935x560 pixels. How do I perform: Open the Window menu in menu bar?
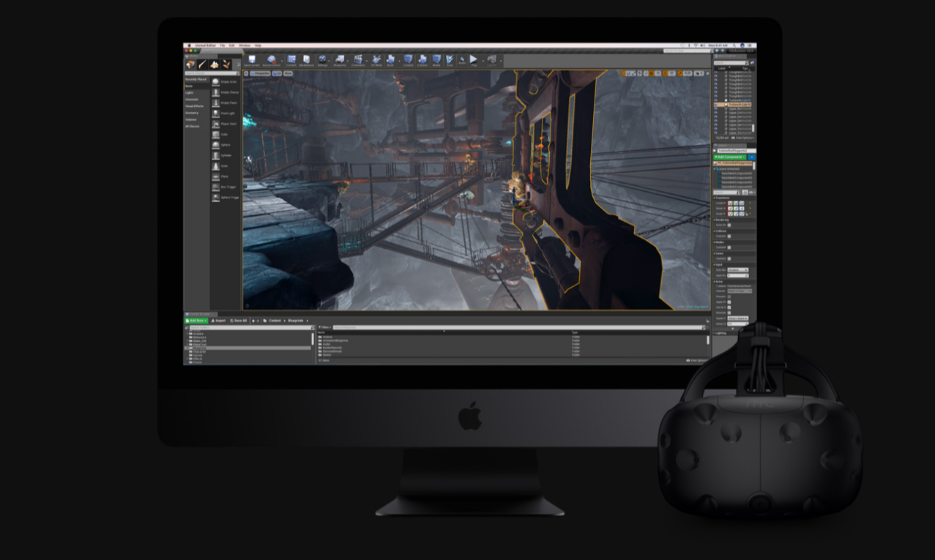tap(245, 45)
